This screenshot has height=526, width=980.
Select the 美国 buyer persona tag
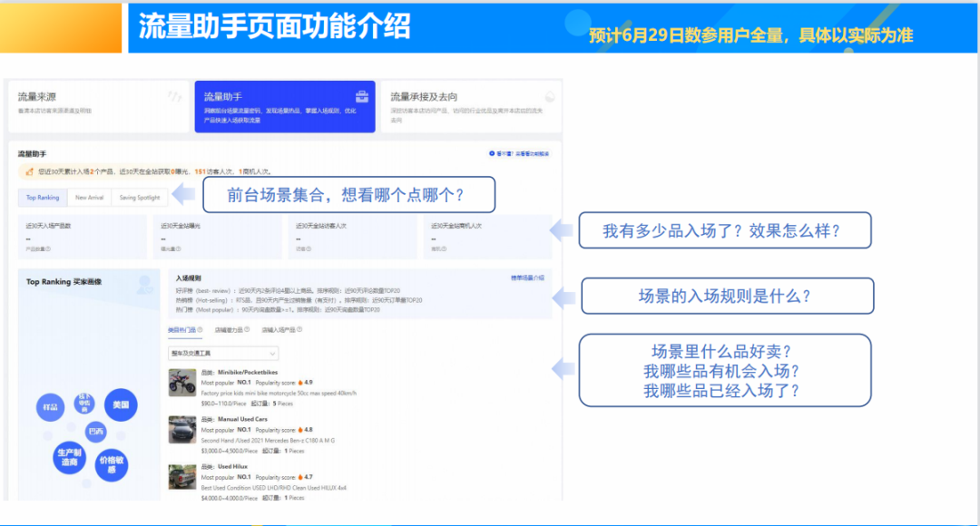(120, 405)
